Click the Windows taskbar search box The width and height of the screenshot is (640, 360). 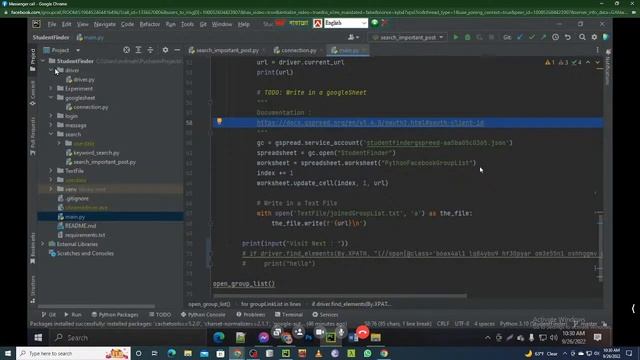pyautogui.click(x=73, y=353)
